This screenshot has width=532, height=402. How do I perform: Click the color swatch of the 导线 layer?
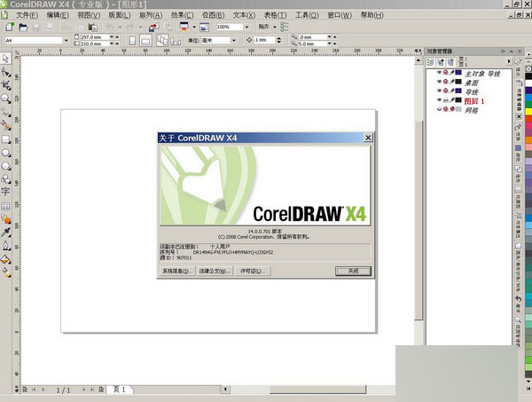click(458, 91)
